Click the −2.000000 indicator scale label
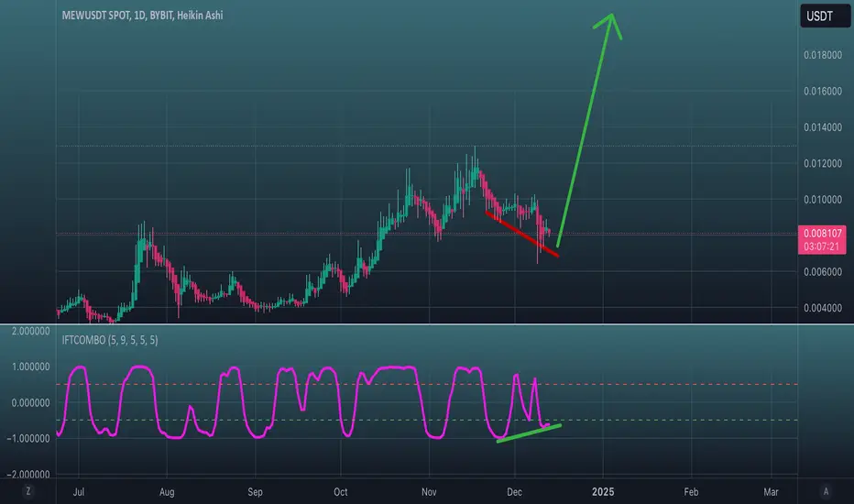Viewport: 854px width, 504px height. pyautogui.click(x=27, y=475)
